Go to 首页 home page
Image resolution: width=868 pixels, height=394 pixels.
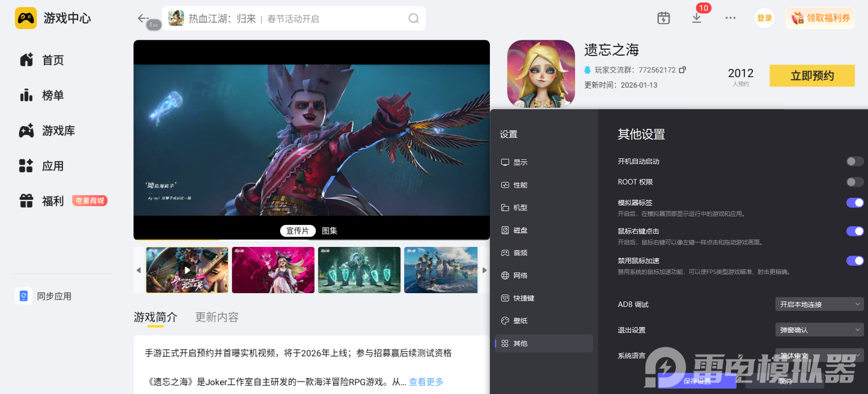tap(42, 60)
